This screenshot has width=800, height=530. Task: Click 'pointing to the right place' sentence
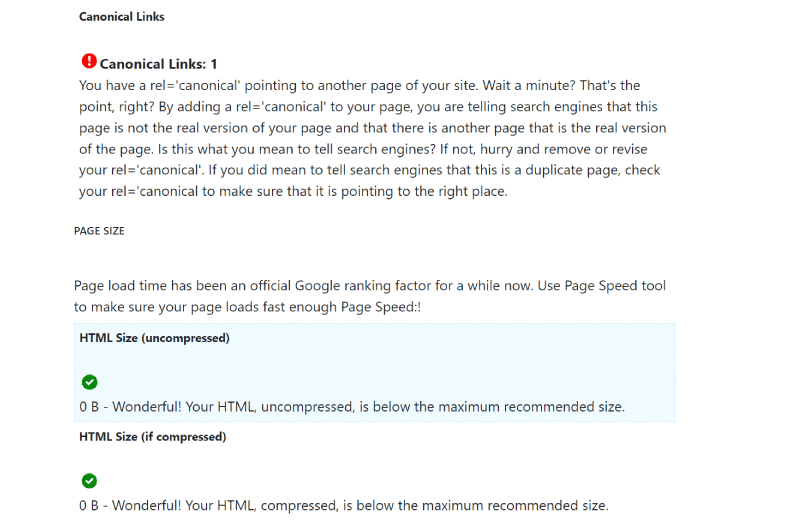tap(424, 191)
